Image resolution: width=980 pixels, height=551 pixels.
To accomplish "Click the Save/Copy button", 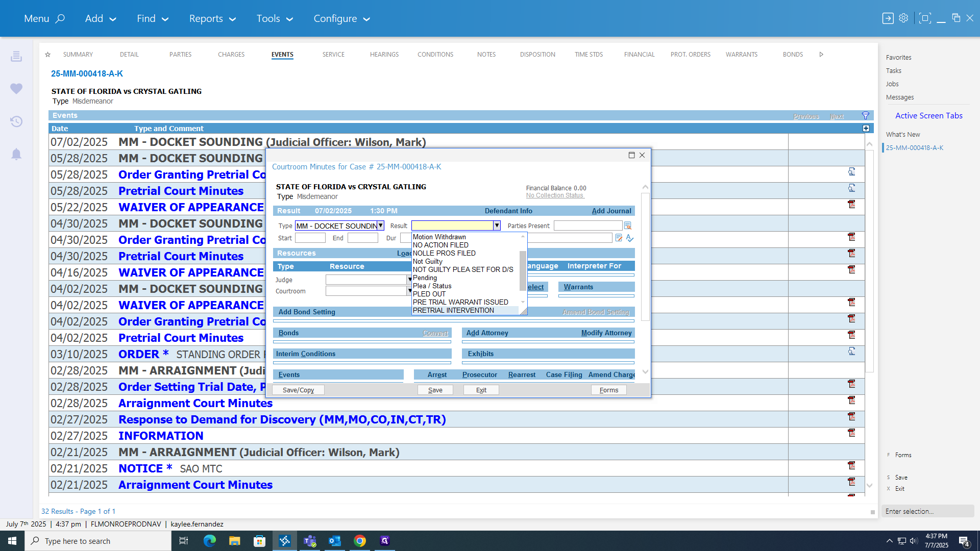I will 299,390.
